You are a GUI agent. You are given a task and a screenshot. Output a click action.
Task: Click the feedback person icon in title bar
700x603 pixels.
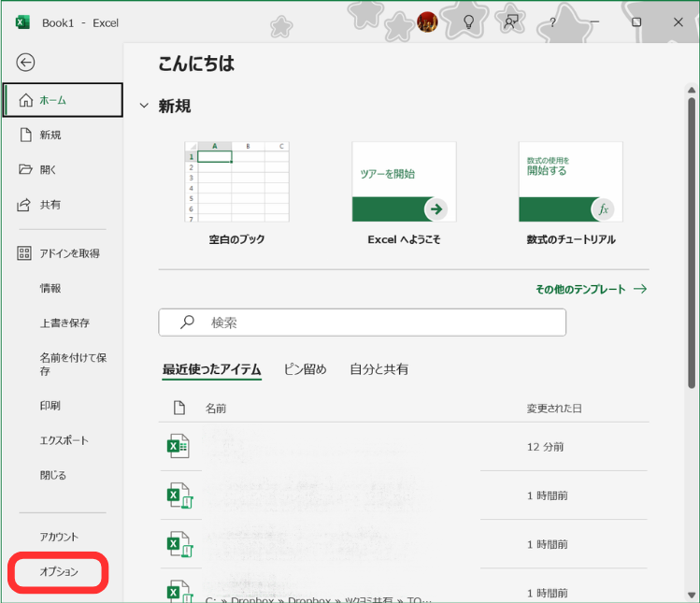pos(510,22)
